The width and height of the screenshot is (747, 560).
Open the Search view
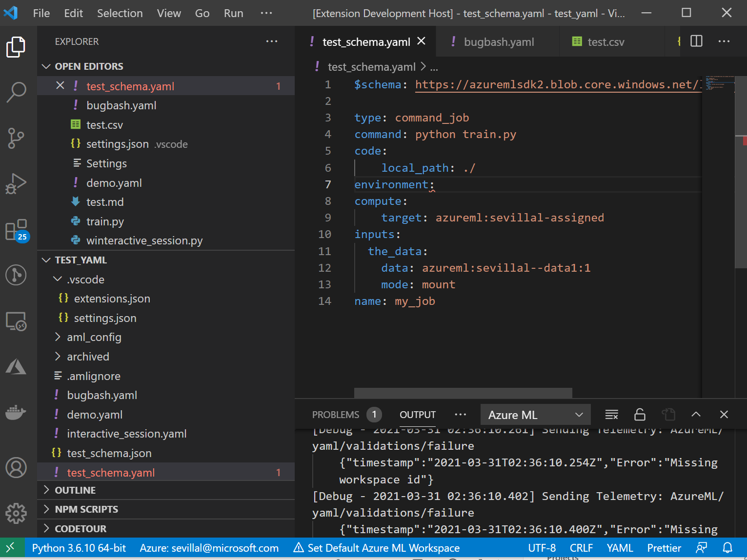tap(16, 92)
